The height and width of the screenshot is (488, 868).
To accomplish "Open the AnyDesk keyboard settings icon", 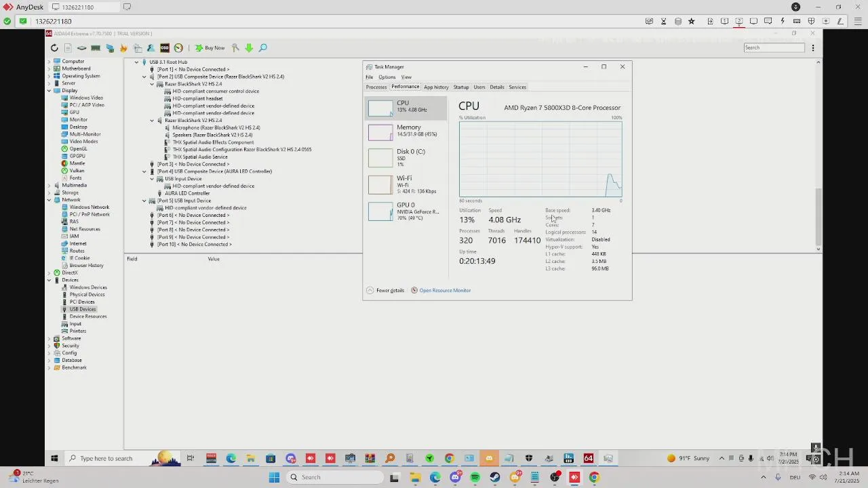I will pyautogui.click(x=797, y=21).
